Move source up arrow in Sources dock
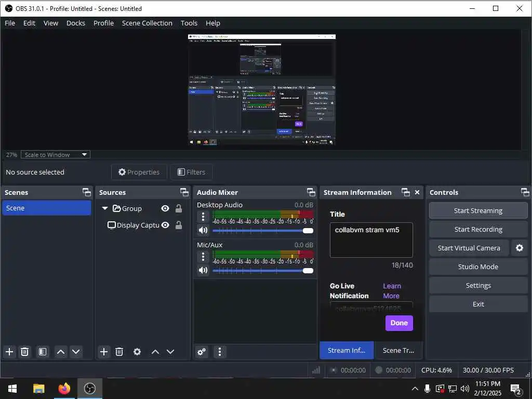The width and height of the screenshot is (532, 399). point(155,352)
